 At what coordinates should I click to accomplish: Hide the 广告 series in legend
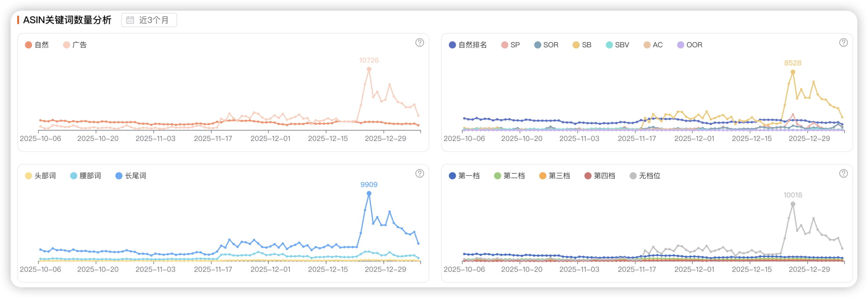75,45
